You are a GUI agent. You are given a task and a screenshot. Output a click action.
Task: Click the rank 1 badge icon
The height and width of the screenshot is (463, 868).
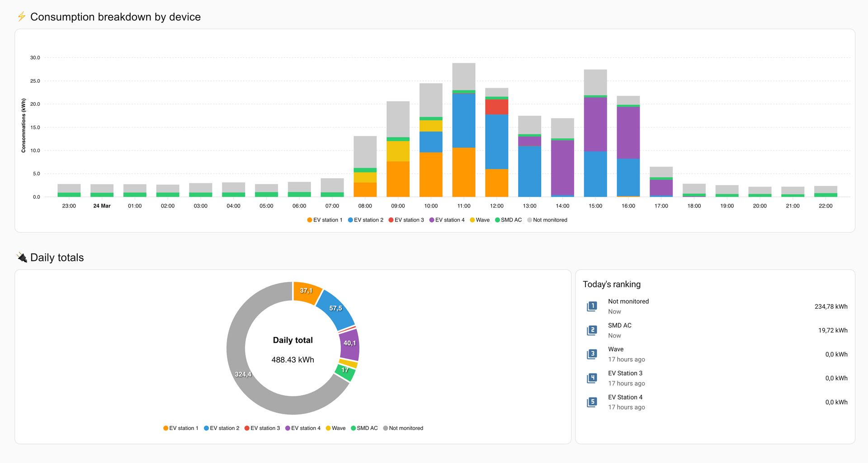[x=592, y=307]
